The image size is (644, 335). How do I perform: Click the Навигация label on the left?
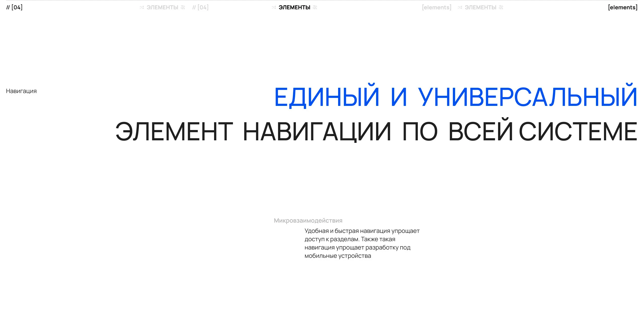point(21,91)
